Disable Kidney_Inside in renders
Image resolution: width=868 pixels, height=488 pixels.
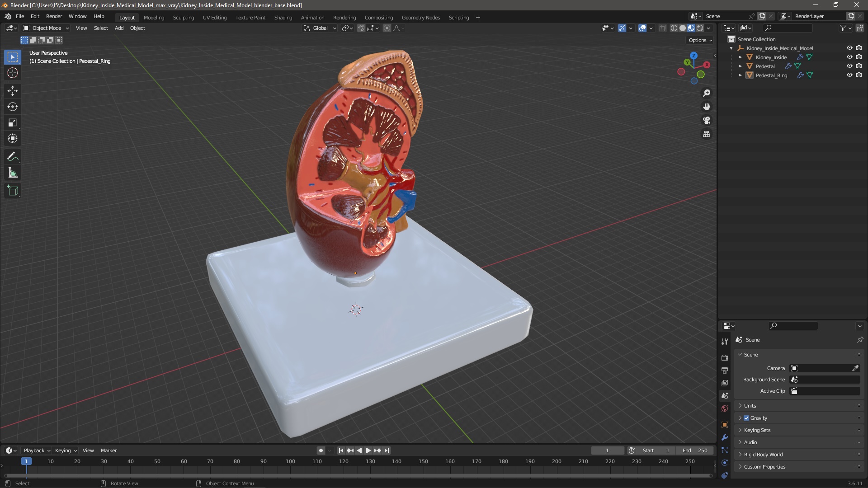(859, 57)
